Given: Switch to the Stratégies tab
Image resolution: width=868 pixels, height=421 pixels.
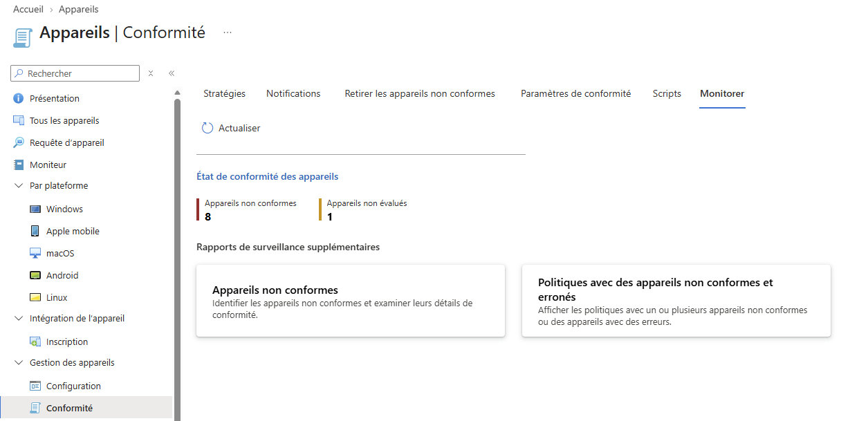Looking at the screenshot, I should 224,93.
